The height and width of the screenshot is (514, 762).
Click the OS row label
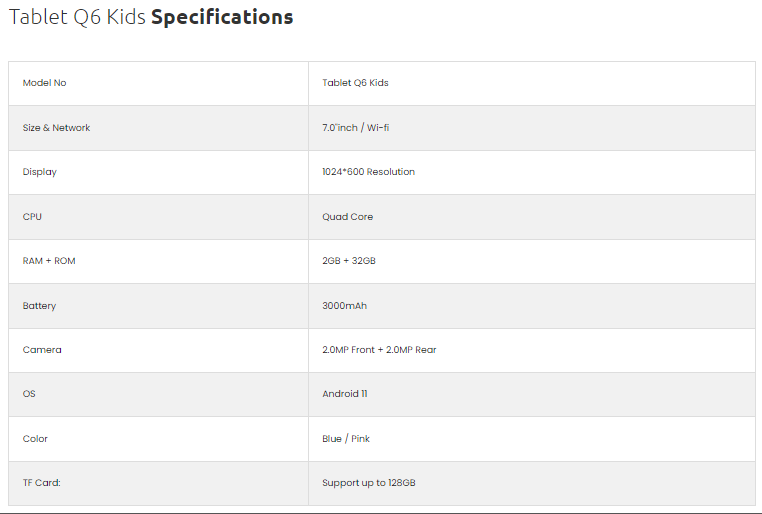coord(29,394)
